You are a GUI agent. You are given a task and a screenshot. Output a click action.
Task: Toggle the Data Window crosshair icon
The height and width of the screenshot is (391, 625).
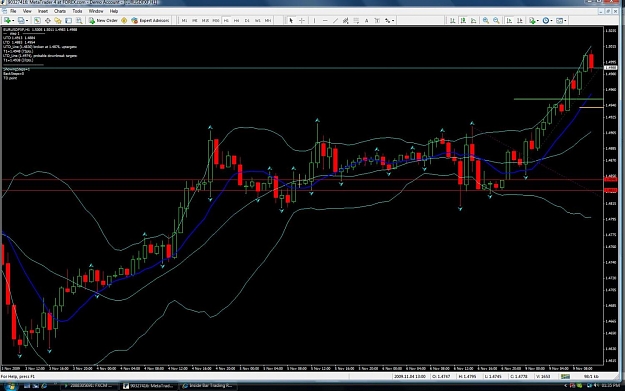47,20
